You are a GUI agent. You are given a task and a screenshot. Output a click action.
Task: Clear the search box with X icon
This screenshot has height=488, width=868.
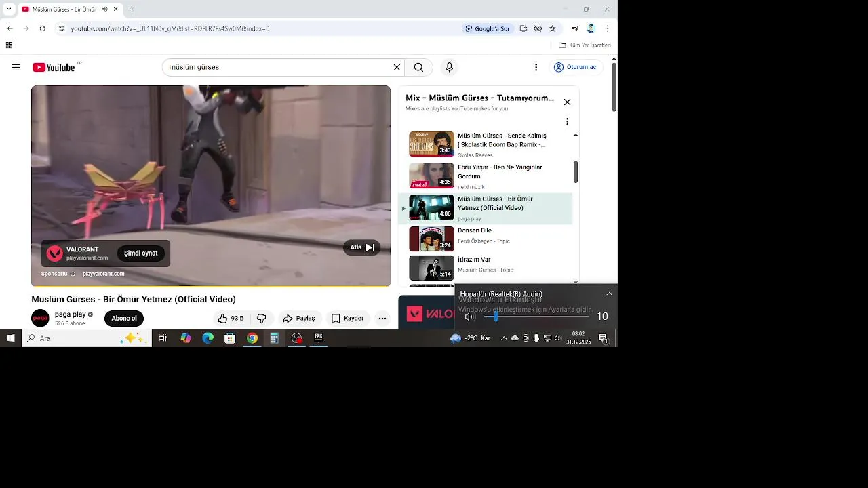coord(397,67)
